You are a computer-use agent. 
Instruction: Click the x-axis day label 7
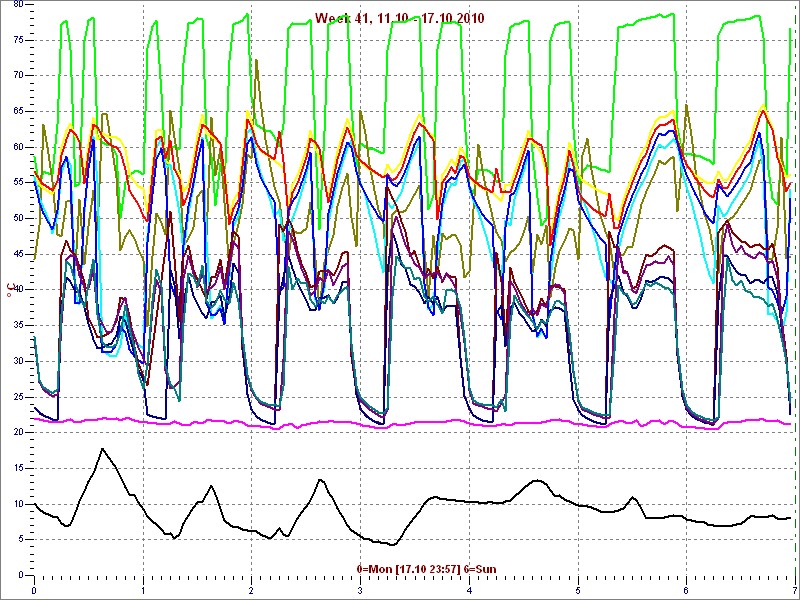(x=794, y=588)
